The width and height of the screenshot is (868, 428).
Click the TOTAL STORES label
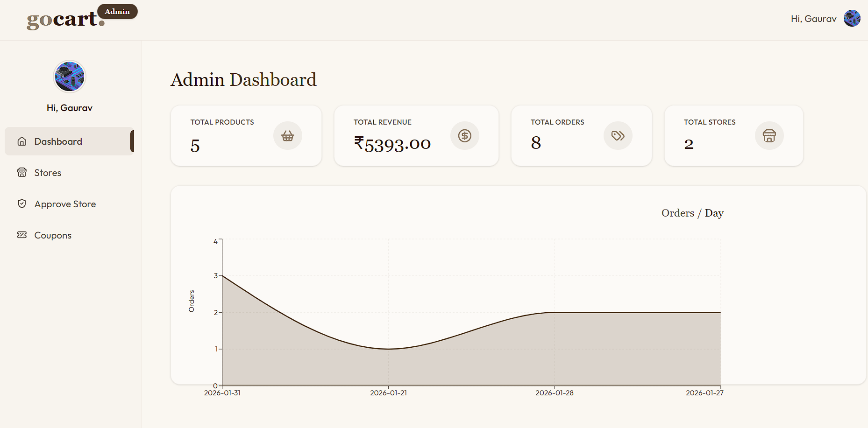pos(710,122)
